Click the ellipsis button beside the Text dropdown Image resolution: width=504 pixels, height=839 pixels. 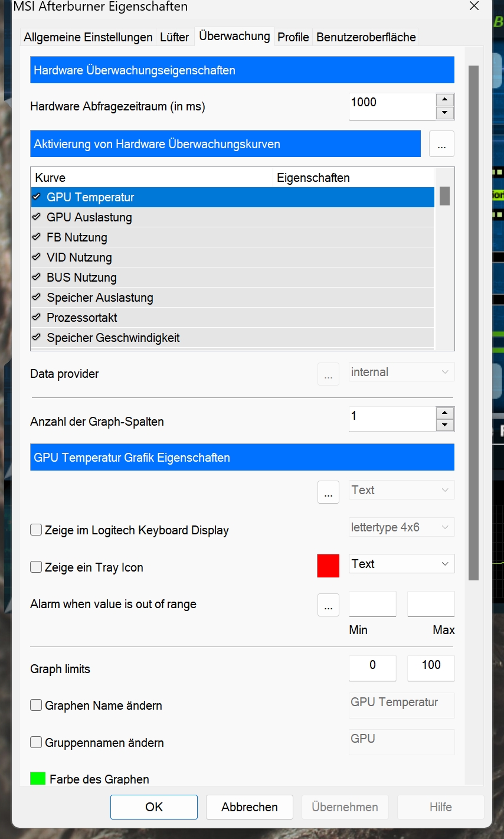pyautogui.click(x=328, y=491)
